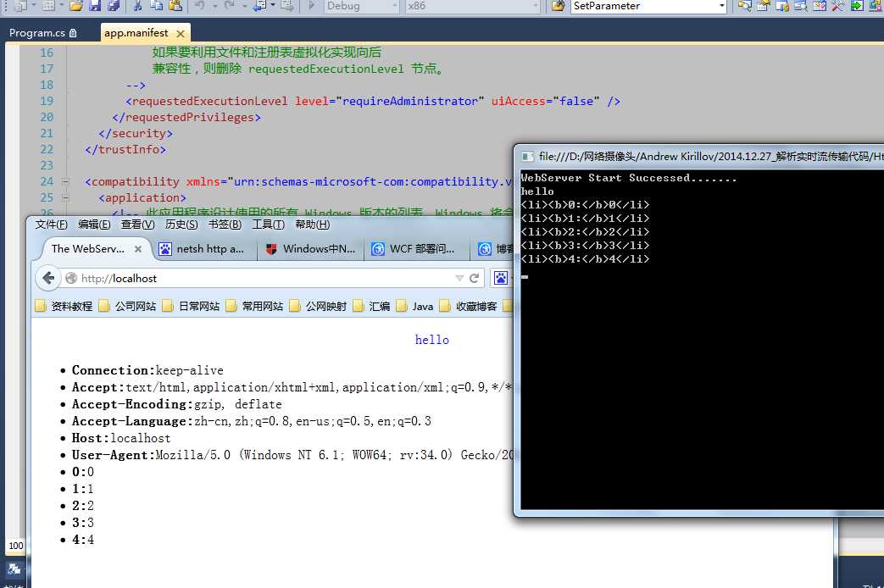Open Find in Files icon beside SetParameter

coord(559,6)
